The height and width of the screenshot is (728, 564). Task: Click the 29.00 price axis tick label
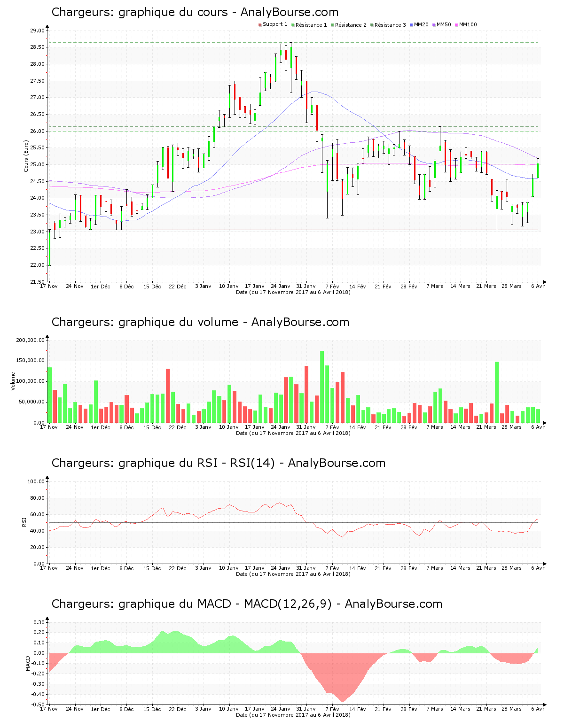37,31
